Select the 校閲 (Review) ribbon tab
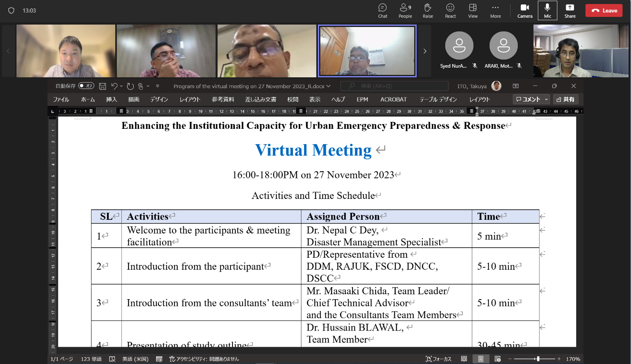The height and width of the screenshot is (364, 631). 293,99
